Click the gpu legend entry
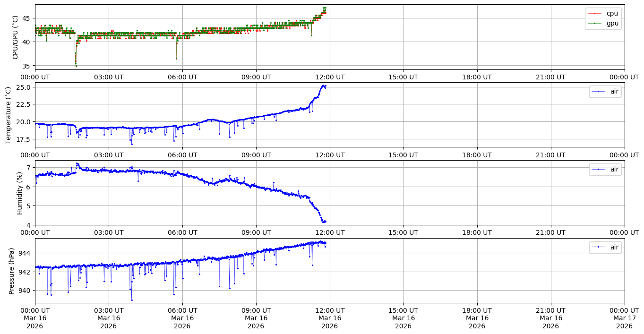This screenshot has height=334, width=644. (612, 23)
